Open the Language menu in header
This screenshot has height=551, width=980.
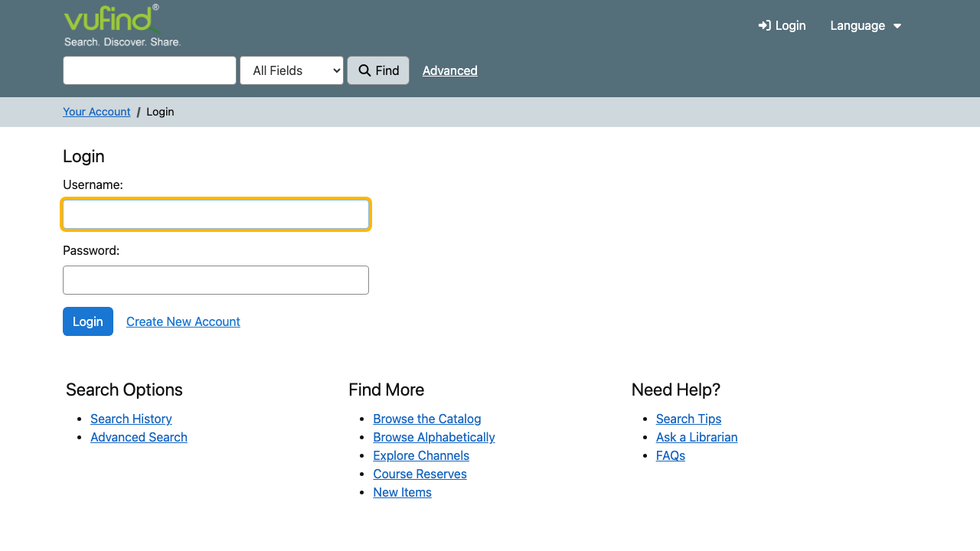click(865, 26)
